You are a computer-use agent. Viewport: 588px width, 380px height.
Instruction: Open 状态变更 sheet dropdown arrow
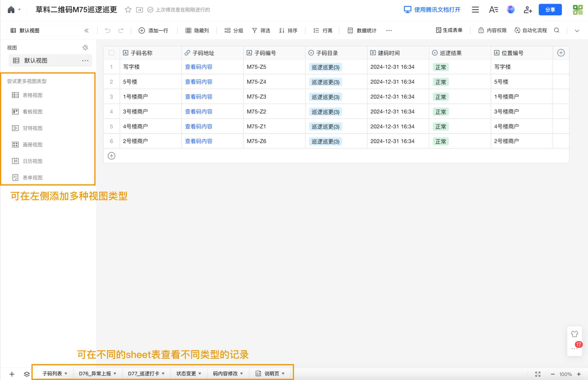[200, 373]
